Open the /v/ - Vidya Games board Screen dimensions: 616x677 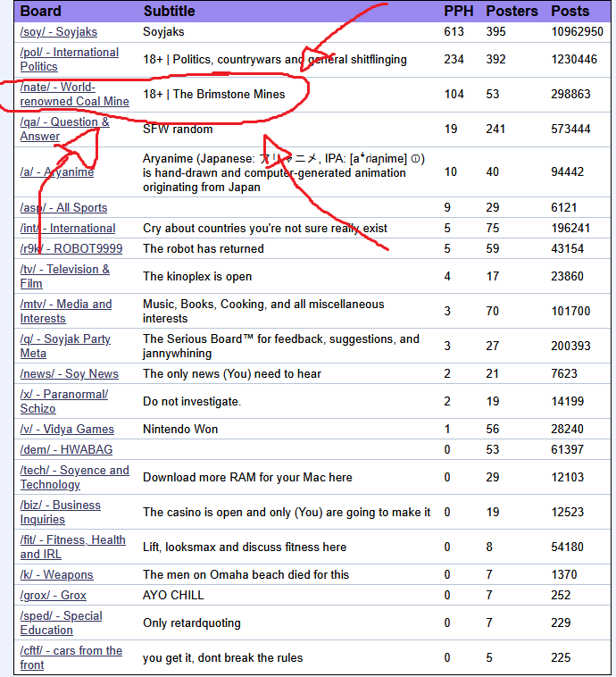click(x=67, y=430)
